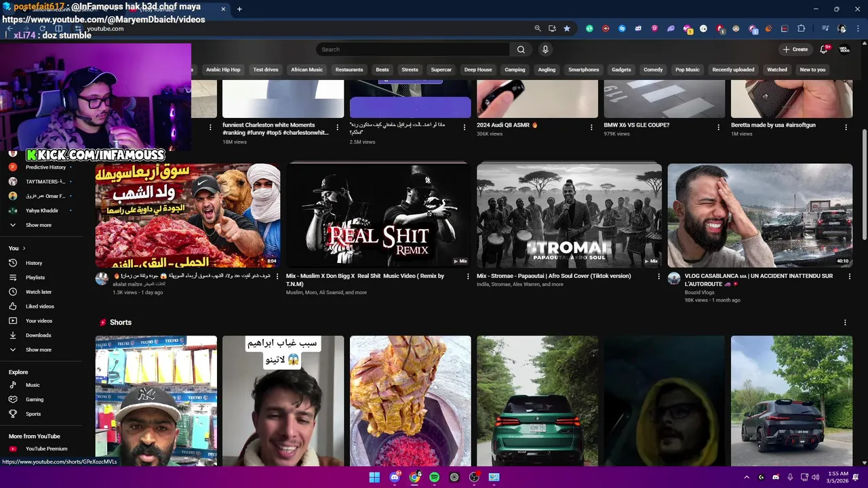Select the Smartphones filter chip
Screen dimensions: 868x488
coord(584,70)
